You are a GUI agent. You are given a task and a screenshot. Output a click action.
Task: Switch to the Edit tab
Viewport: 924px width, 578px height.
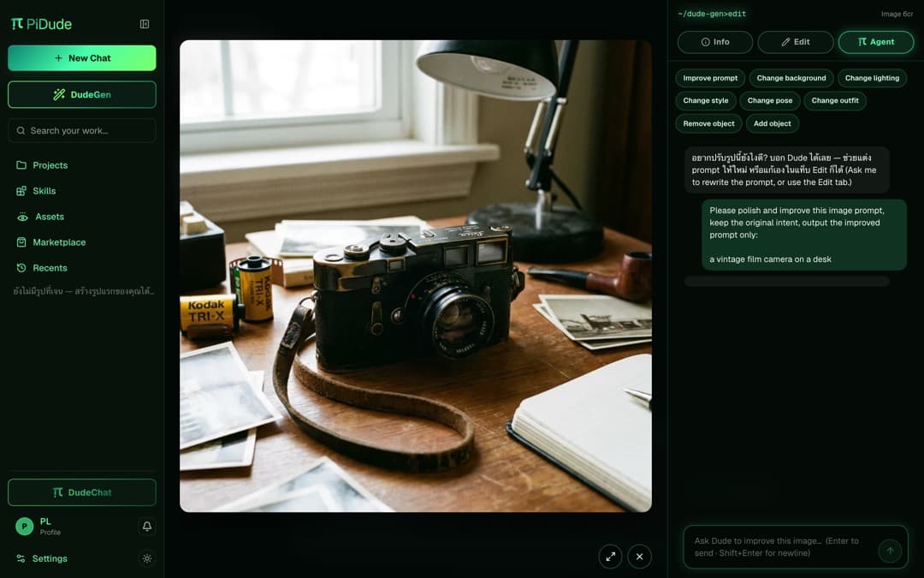pos(796,42)
